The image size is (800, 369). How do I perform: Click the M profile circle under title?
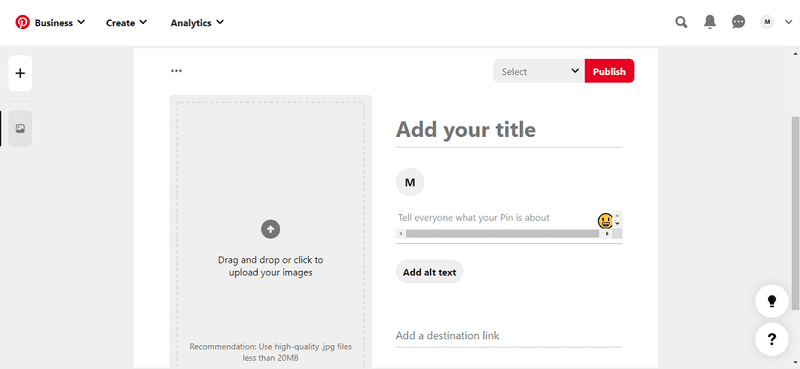(410, 182)
